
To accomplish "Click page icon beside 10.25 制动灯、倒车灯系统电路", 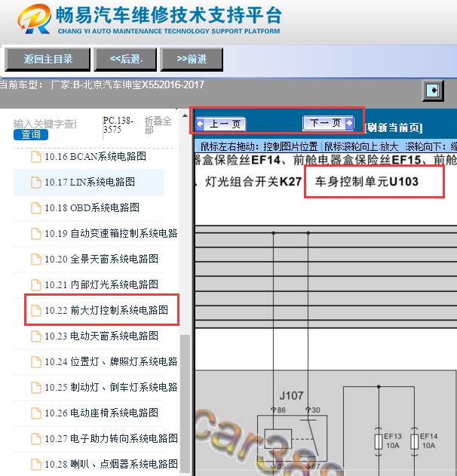I will (36, 388).
